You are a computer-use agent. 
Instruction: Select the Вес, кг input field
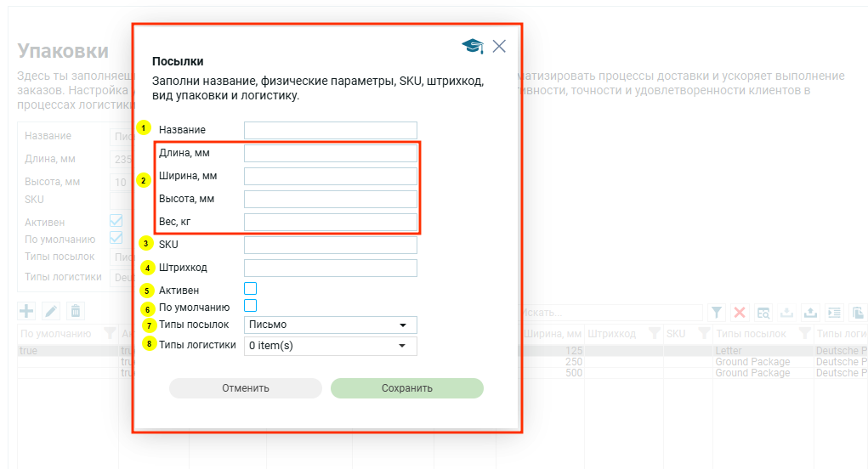(330, 222)
